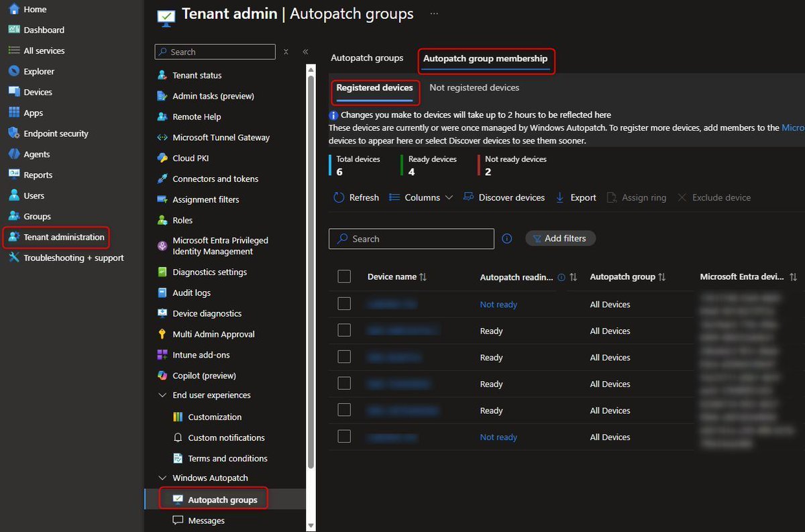Collapse the Windows Autopatch section
This screenshot has width=805, height=532.
coord(163,477)
